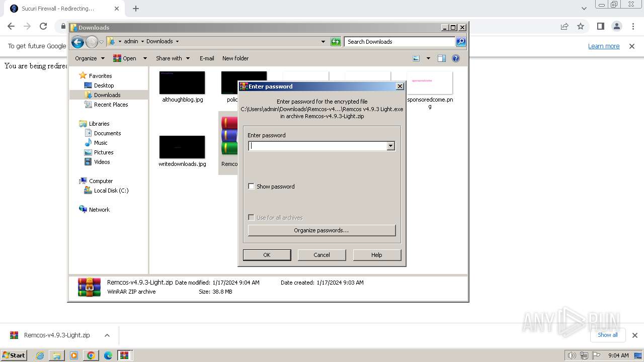
Task: Click Organize passwords button
Action: [x=321, y=230]
